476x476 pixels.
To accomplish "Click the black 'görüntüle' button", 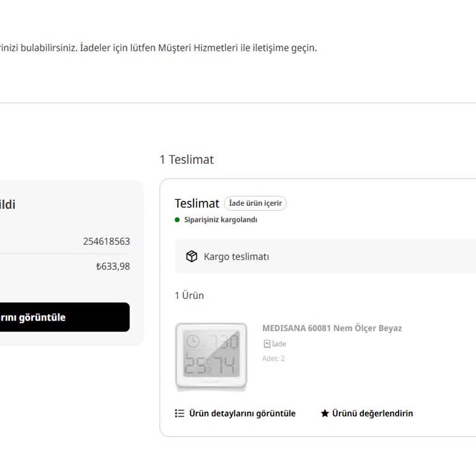I will point(64,317).
